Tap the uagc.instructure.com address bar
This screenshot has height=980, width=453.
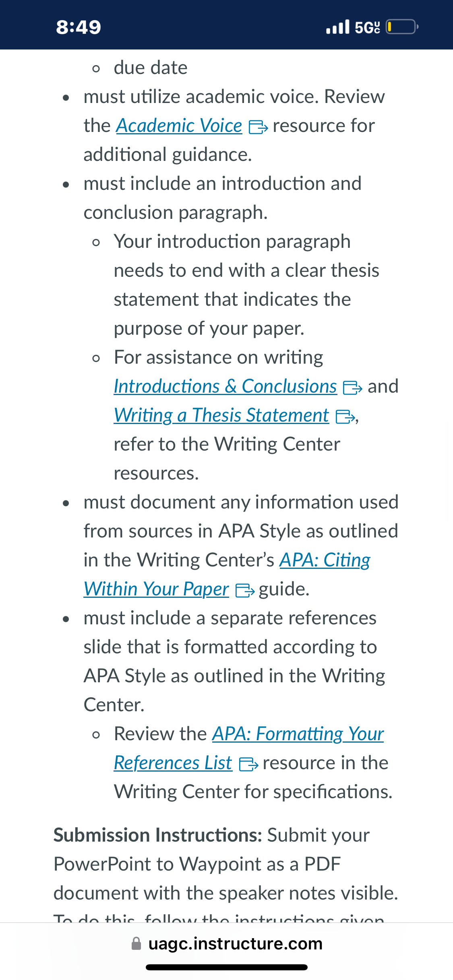[x=227, y=944]
